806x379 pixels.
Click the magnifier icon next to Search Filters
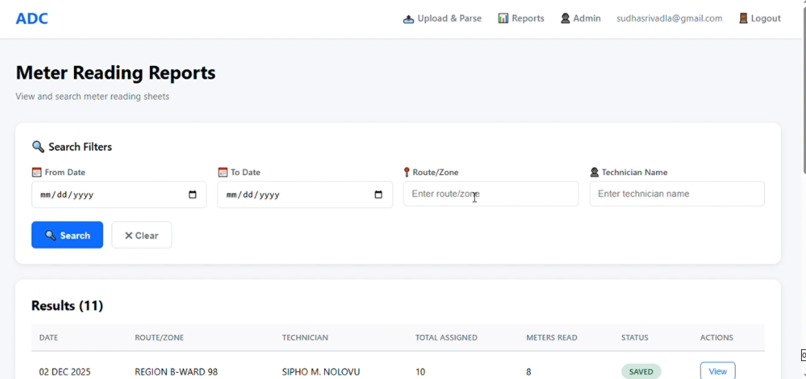(38, 147)
